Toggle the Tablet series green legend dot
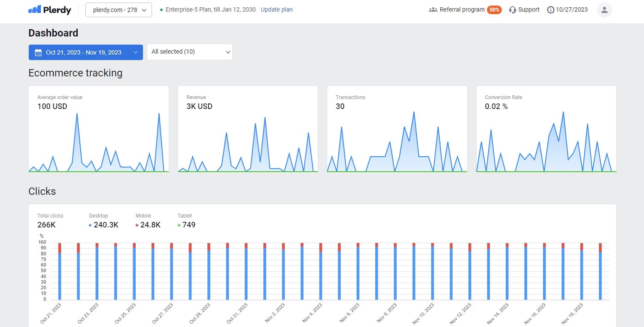 point(179,225)
